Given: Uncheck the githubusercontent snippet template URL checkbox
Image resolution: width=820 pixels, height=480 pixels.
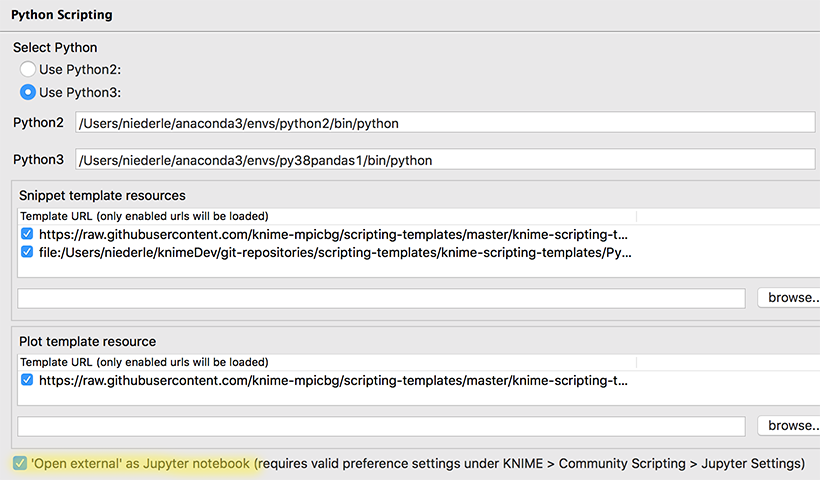Looking at the screenshot, I should 27,234.
